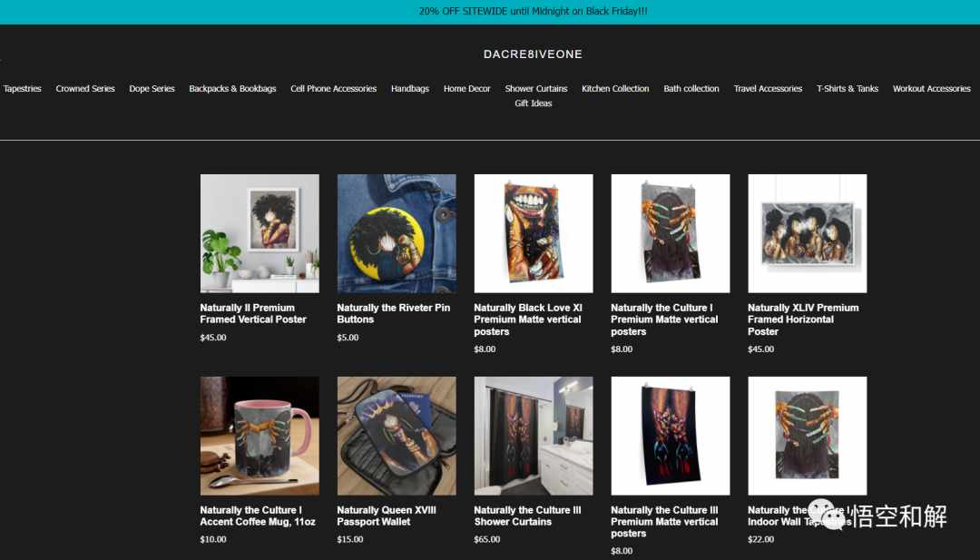Browse Travel Accessories
The width and height of the screenshot is (980, 560).
[768, 89]
